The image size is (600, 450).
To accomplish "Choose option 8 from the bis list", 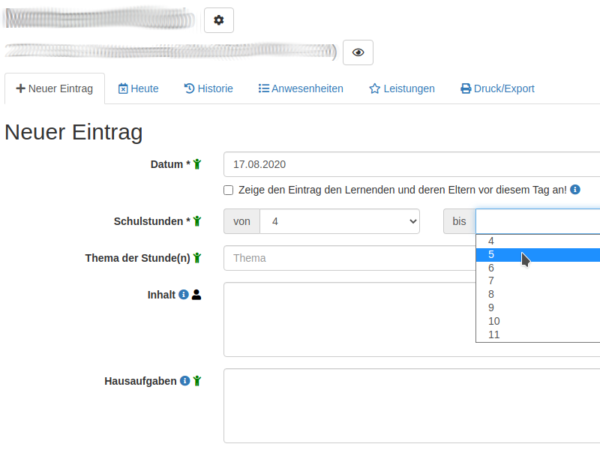I will point(538,294).
